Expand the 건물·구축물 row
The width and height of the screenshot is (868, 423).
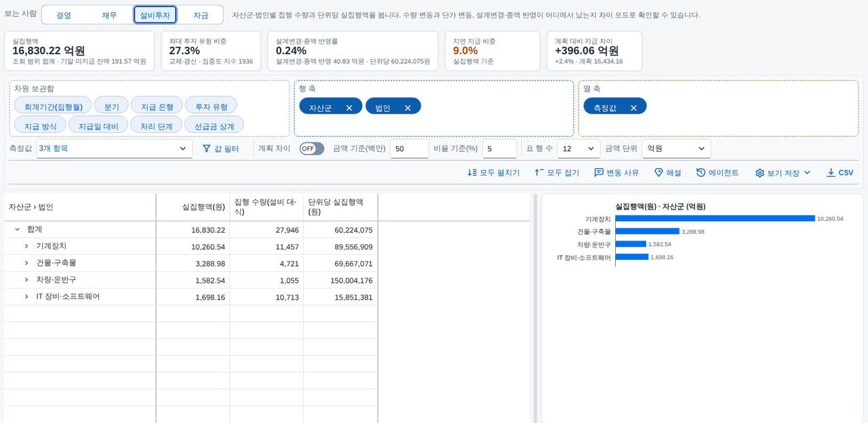26,263
